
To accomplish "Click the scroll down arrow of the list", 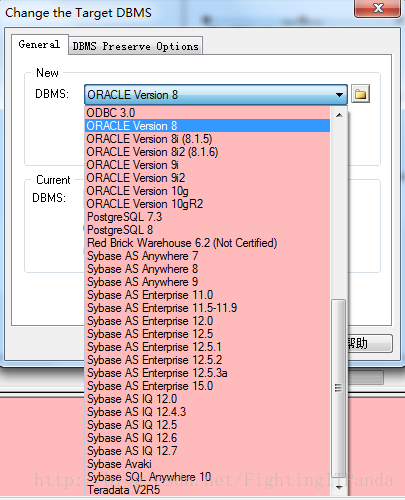I will (x=339, y=487).
